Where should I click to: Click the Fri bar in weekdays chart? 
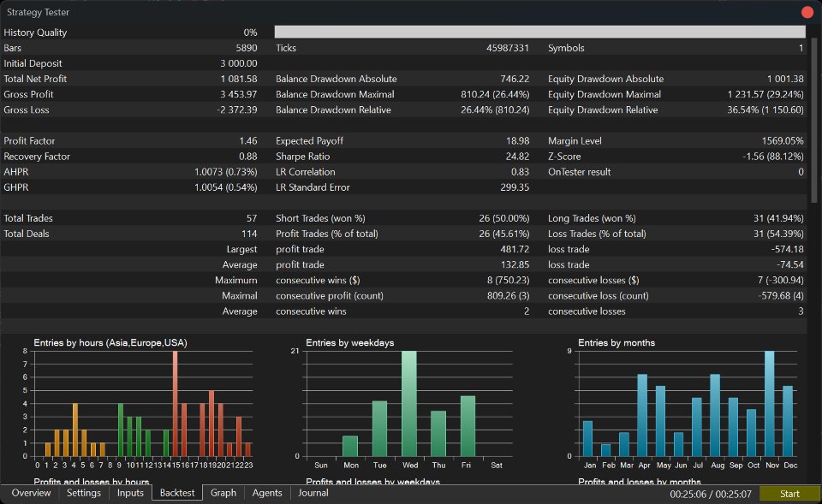tap(468, 426)
